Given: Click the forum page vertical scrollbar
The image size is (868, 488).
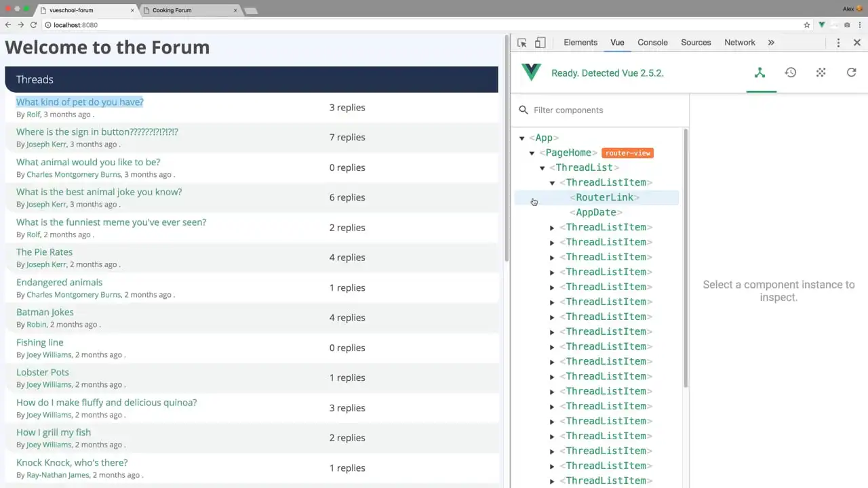Looking at the screenshot, I should (506, 149).
